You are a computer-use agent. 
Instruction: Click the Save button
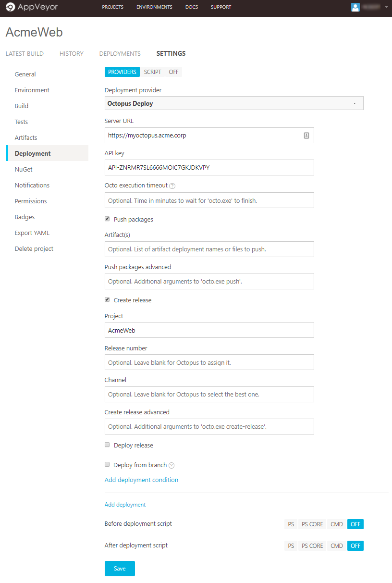[120, 569]
